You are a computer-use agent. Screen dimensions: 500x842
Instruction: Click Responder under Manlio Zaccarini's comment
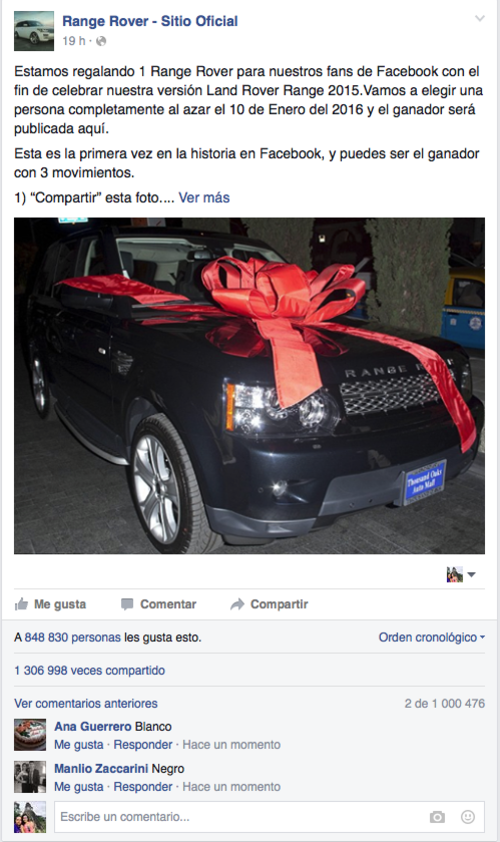click(143, 787)
